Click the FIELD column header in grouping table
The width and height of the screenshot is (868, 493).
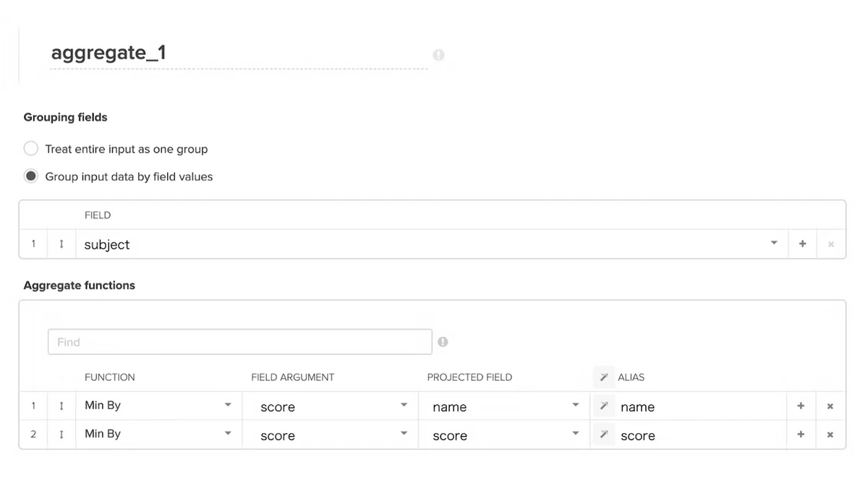pos(98,215)
